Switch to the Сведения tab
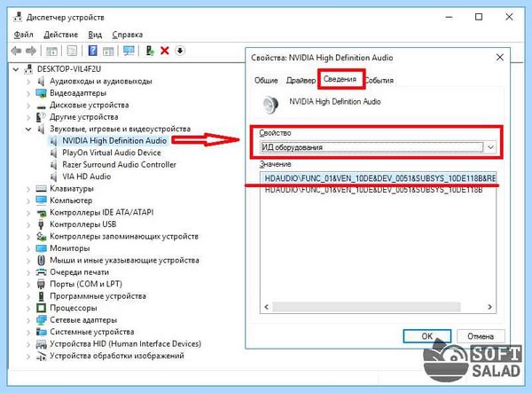Screen dimensions: 532x393 coord(340,79)
